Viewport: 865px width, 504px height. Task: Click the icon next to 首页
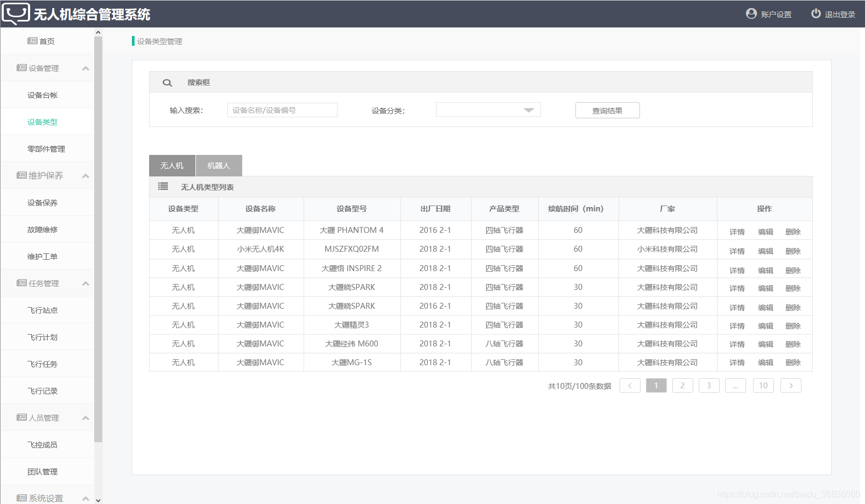coord(32,41)
